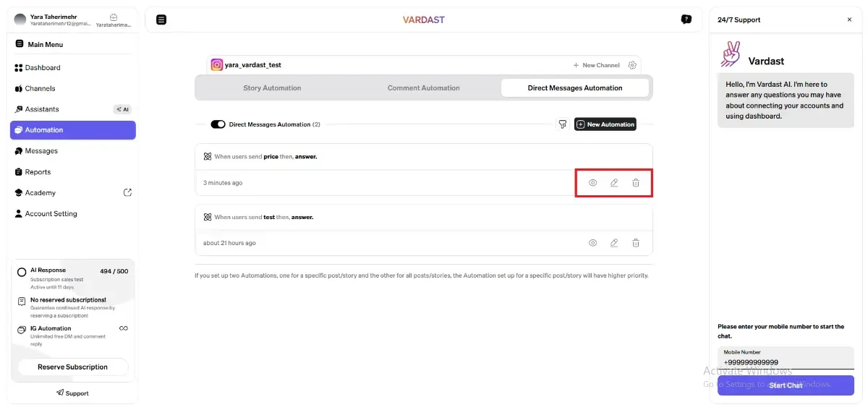Click the Yara Taherimehr profile avatar
This screenshot has height=410, width=868.
coord(20,20)
